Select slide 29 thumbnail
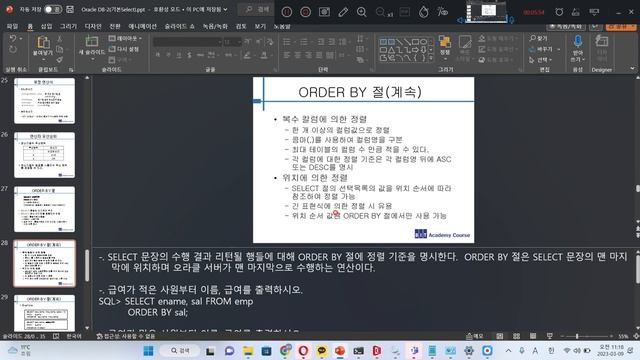 pyautogui.click(x=44, y=313)
